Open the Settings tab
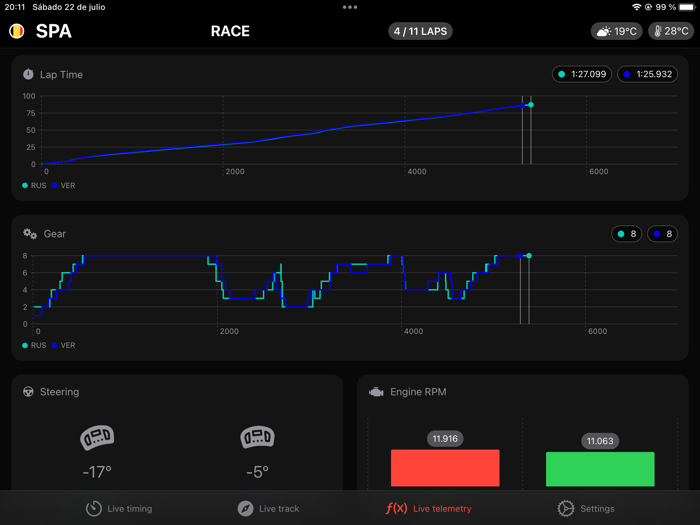Image resolution: width=700 pixels, height=525 pixels. (x=586, y=508)
